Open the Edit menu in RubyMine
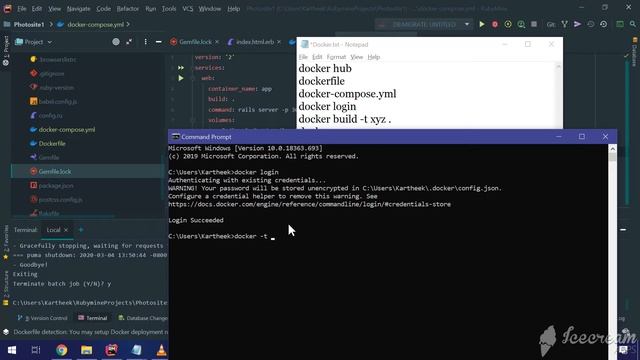 tap(37, 9)
